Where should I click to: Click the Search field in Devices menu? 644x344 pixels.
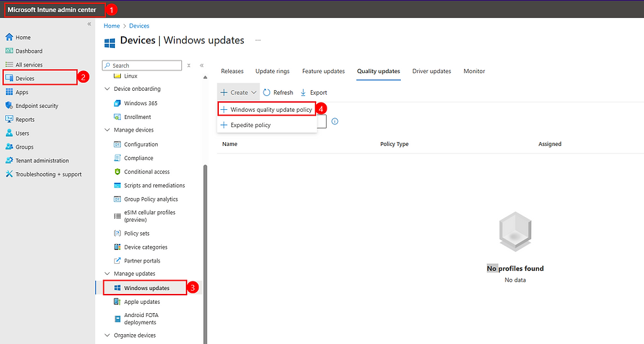coord(142,65)
